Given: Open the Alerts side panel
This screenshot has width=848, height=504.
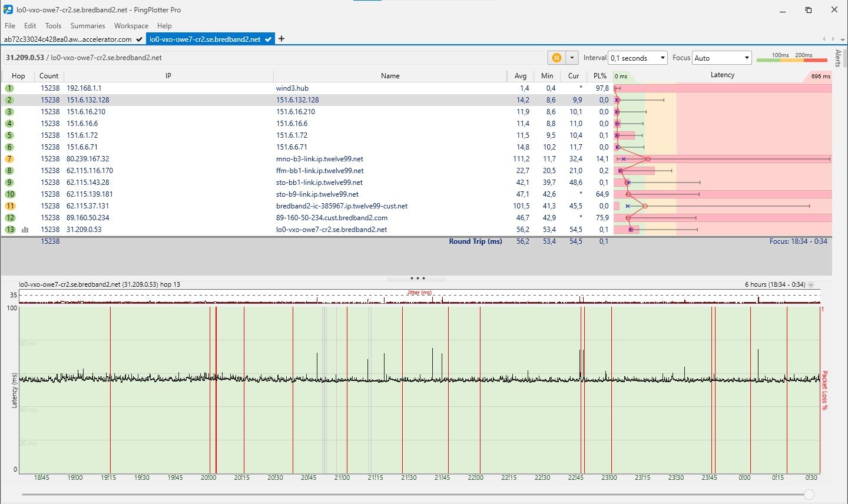Looking at the screenshot, I should [x=838, y=58].
